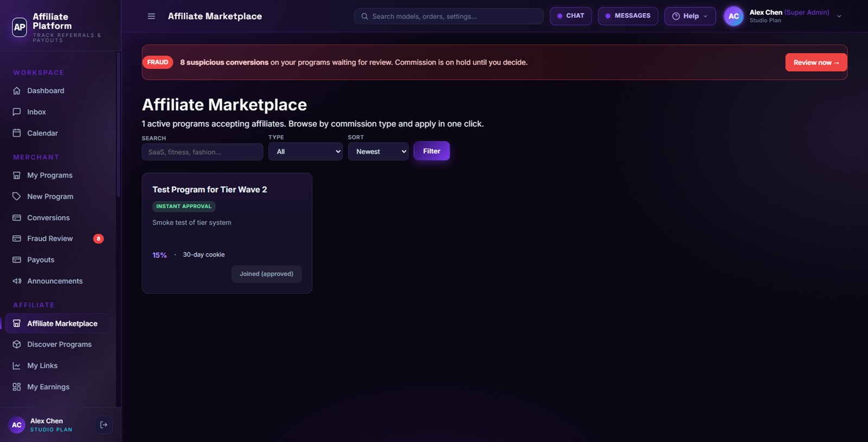Open the My Links sidebar item
Image resolution: width=868 pixels, height=442 pixels.
[58, 366]
